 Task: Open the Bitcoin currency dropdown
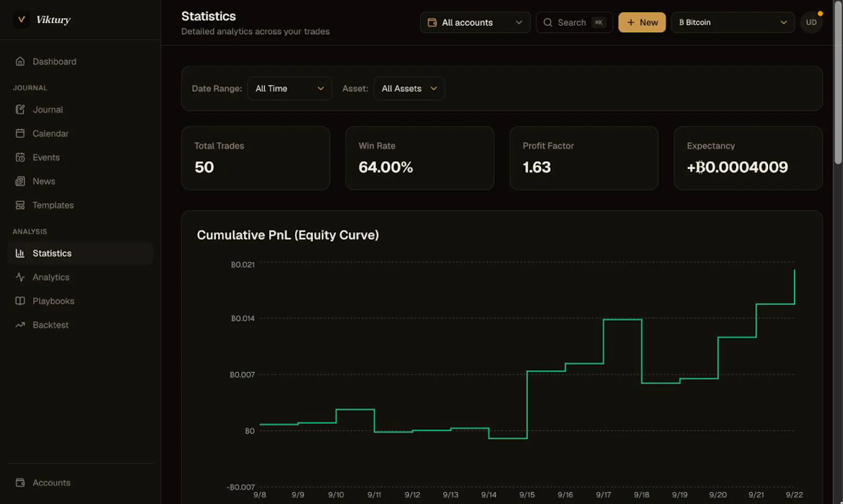pos(732,23)
